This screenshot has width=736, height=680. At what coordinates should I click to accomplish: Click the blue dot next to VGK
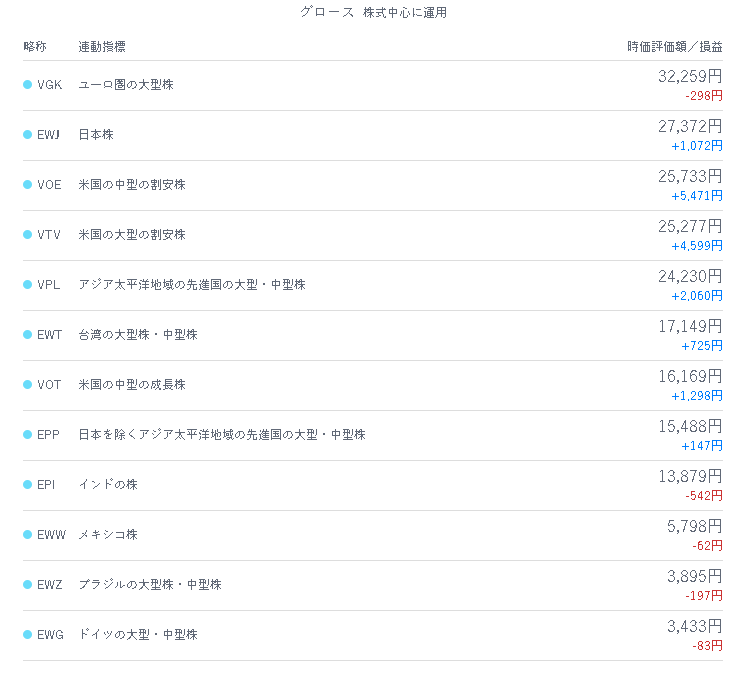point(27,84)
